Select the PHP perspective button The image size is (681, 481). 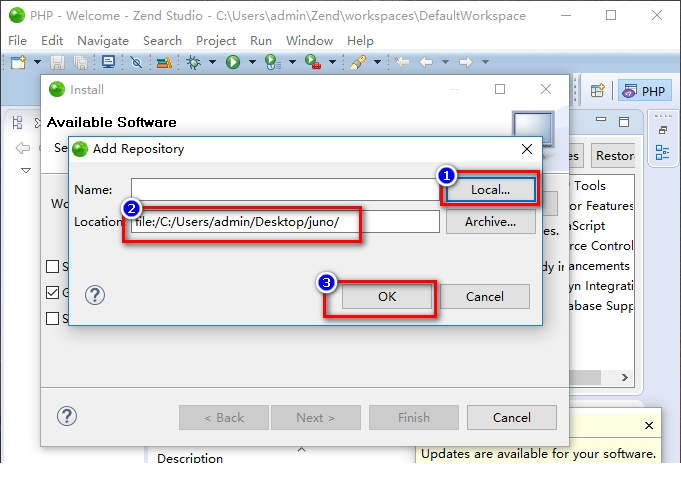point(644,91)
